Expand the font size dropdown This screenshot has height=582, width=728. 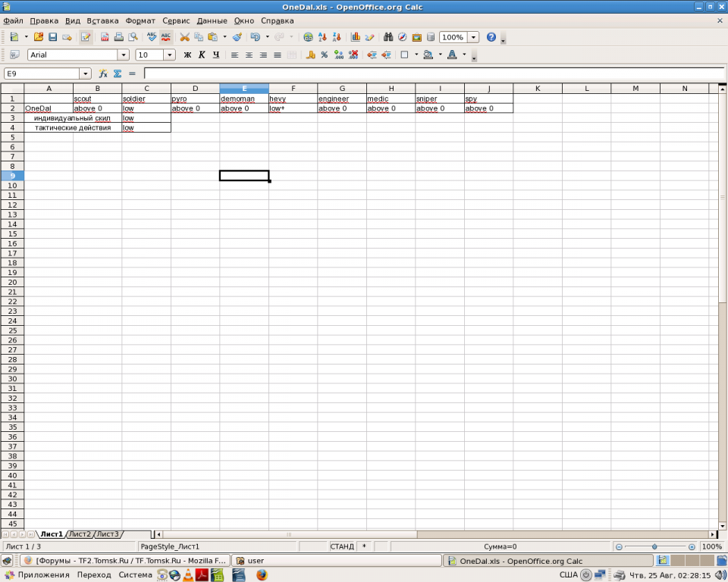[x=169, y=55]
